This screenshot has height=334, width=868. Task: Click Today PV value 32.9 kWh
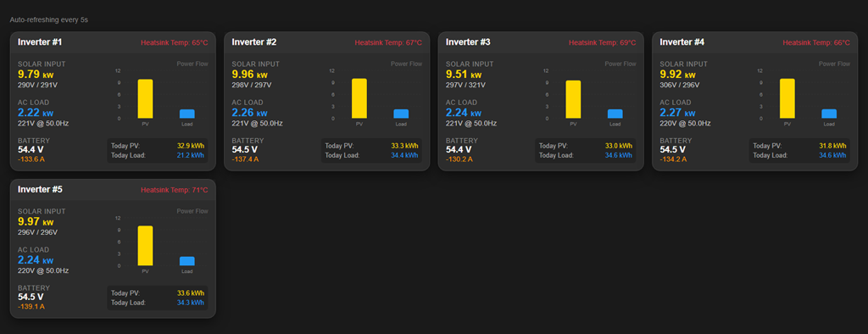click(x=191, y=146)
